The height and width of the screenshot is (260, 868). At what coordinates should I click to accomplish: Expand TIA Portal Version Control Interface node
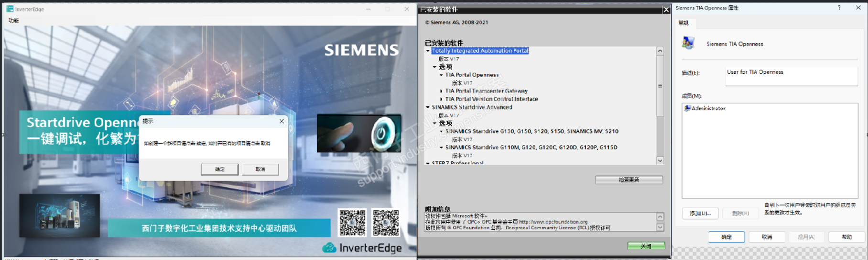point(441,99)
